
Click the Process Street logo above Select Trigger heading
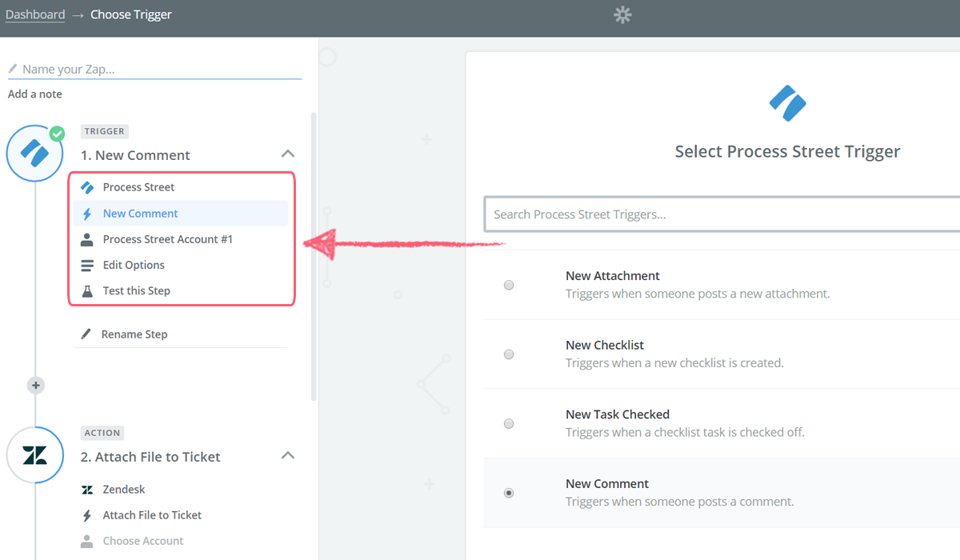(x=787, y=102)
